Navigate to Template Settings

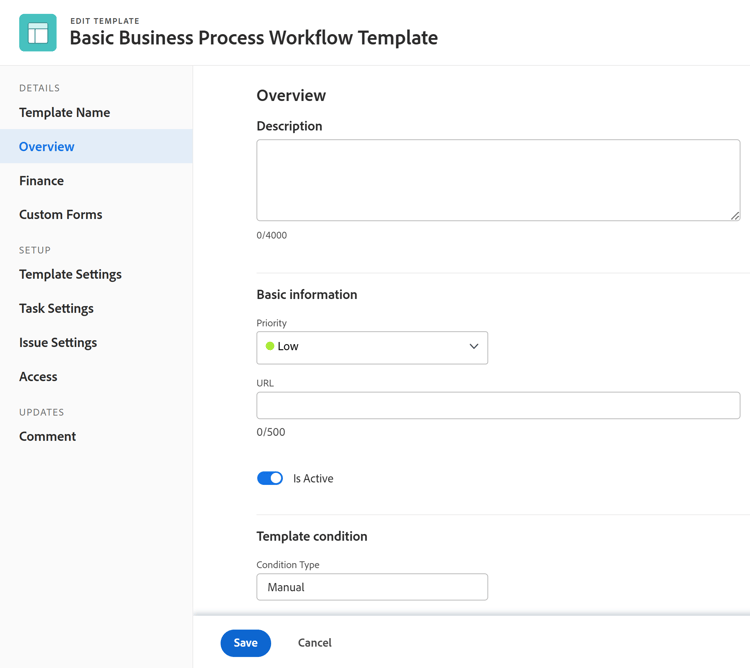tap(71, 274)
